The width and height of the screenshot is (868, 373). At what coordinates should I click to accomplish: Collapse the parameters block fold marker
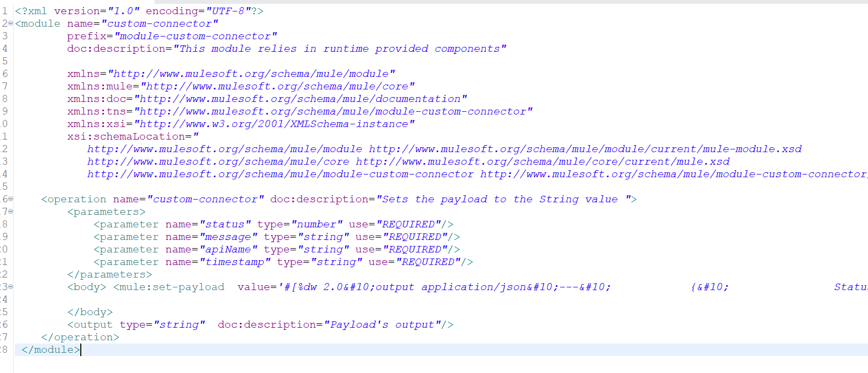11,212
